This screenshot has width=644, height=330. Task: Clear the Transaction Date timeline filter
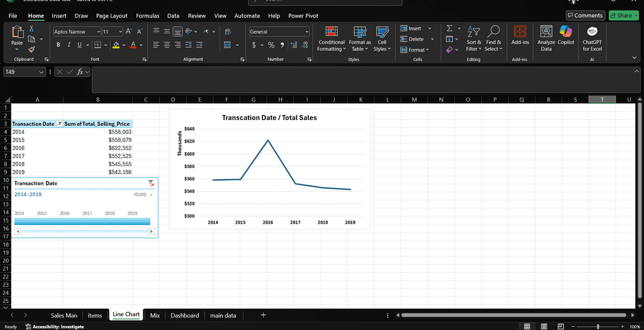click(x=151, y=183)
